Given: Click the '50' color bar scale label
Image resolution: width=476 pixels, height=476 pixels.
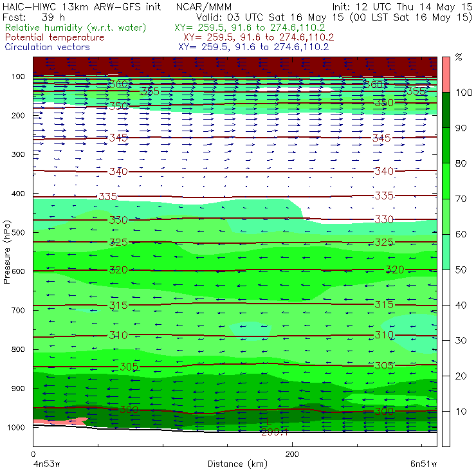Looking at the screenshot, I should coord(461,270).
